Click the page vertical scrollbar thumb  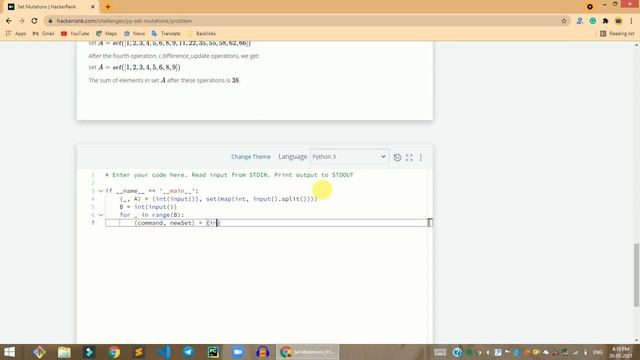click(x=636, y=275)
